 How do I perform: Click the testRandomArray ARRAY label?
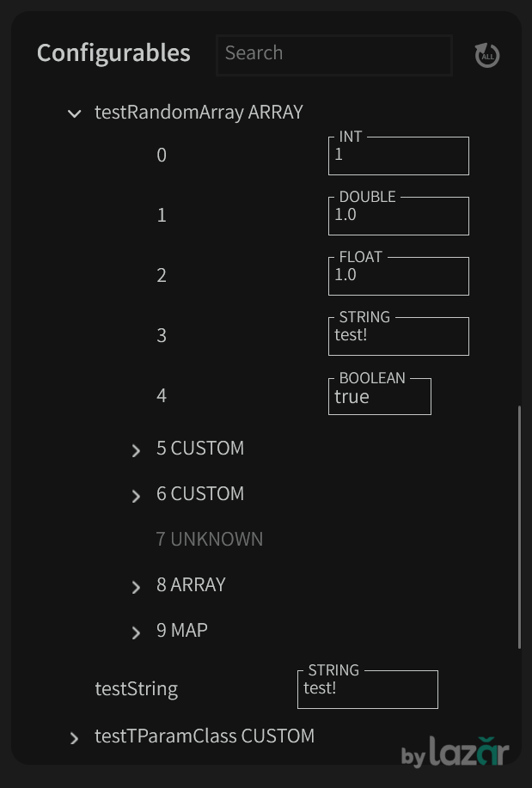coord(199,113)
